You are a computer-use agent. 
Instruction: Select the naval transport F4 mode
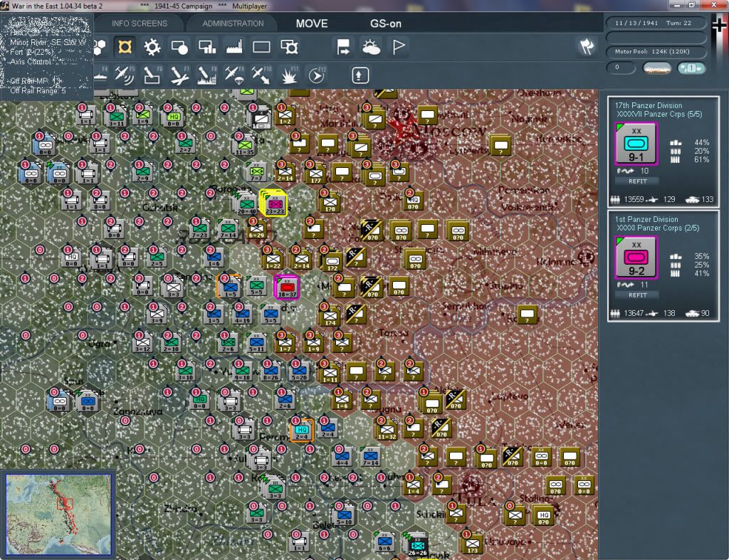pos(101,75)
